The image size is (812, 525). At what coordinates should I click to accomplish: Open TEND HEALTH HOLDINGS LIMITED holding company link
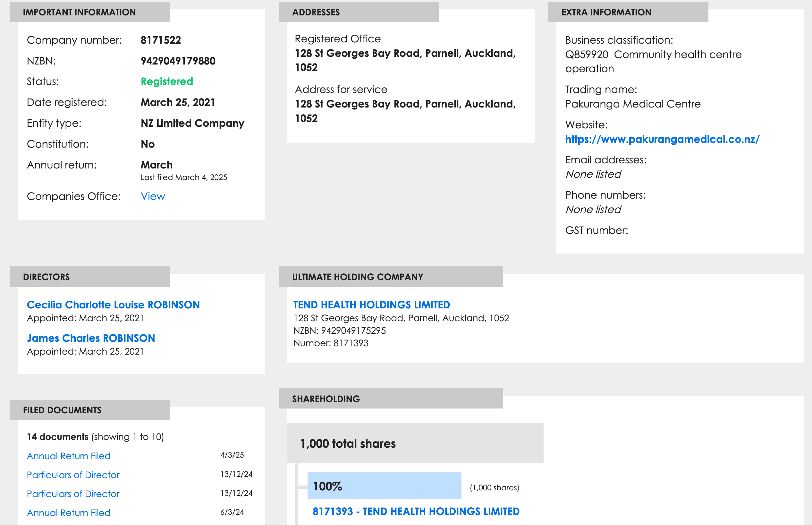click(x=371, y=305)
